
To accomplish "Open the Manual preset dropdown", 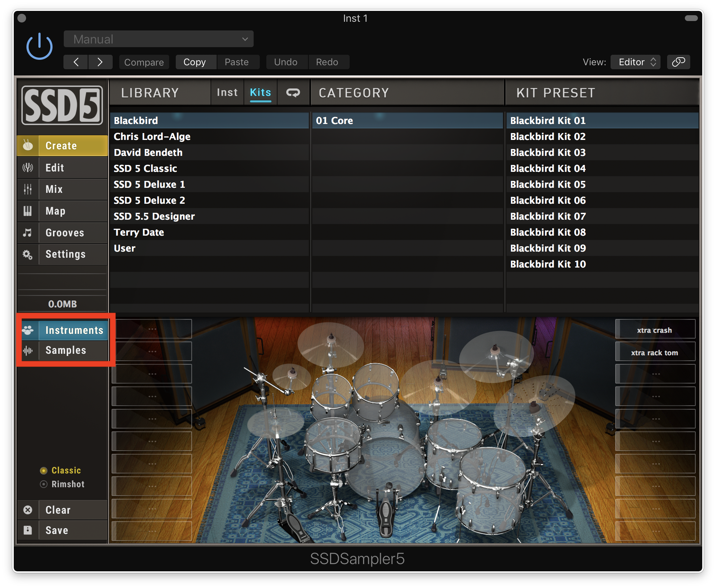I will coord(158,39).
